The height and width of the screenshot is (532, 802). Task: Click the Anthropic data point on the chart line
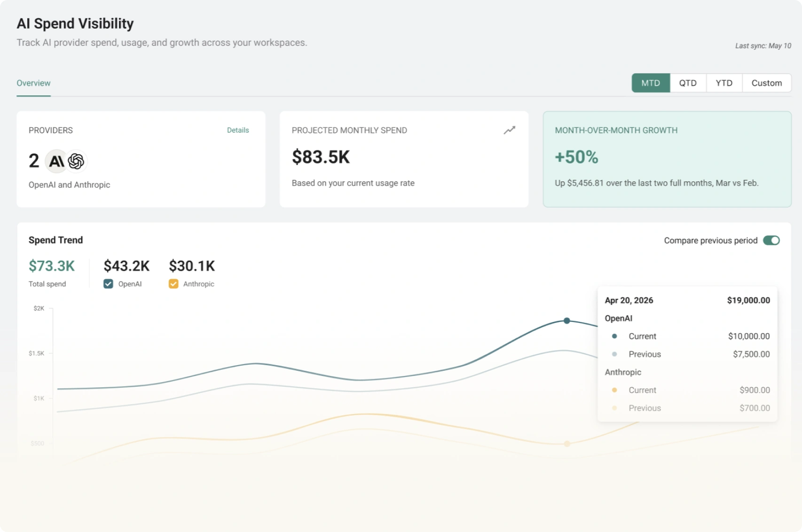[567, 444]
